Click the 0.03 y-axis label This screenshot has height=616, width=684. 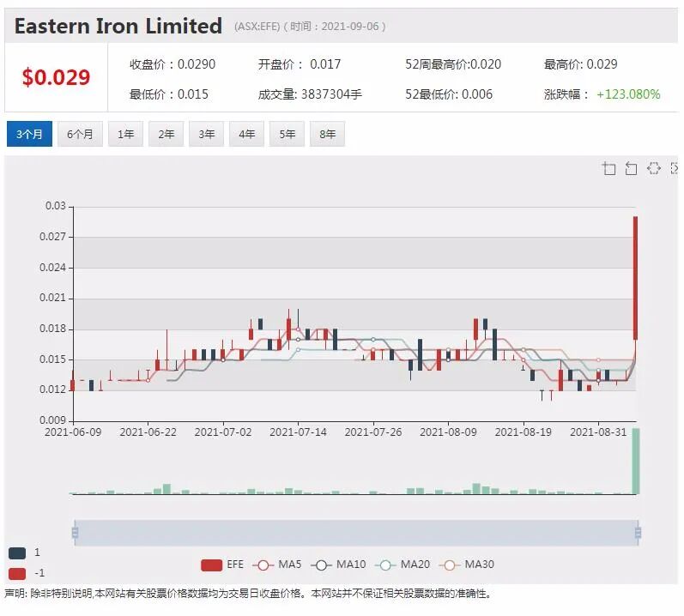click(56, 206)
